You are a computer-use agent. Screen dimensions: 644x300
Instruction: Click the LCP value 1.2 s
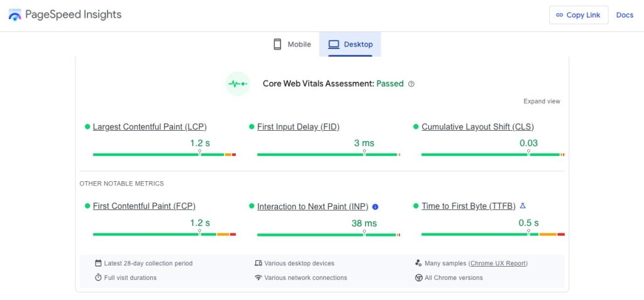click(200, 143)
